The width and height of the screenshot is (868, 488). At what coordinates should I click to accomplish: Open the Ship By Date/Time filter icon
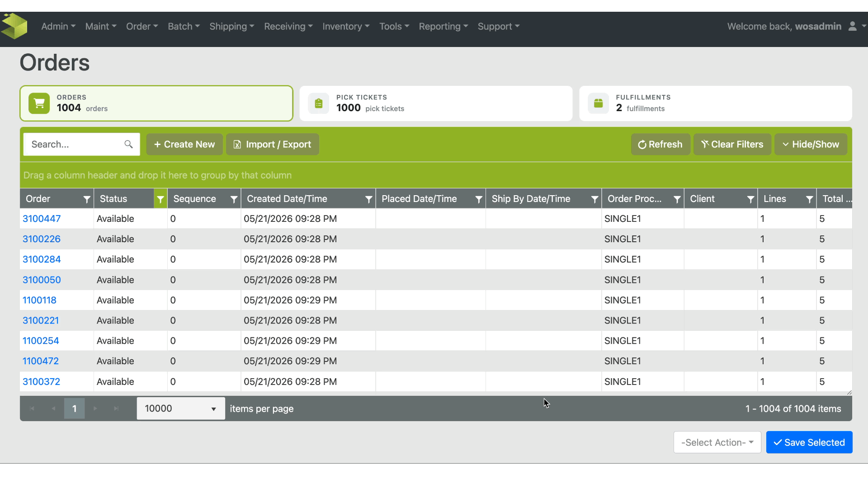(594, 199)
